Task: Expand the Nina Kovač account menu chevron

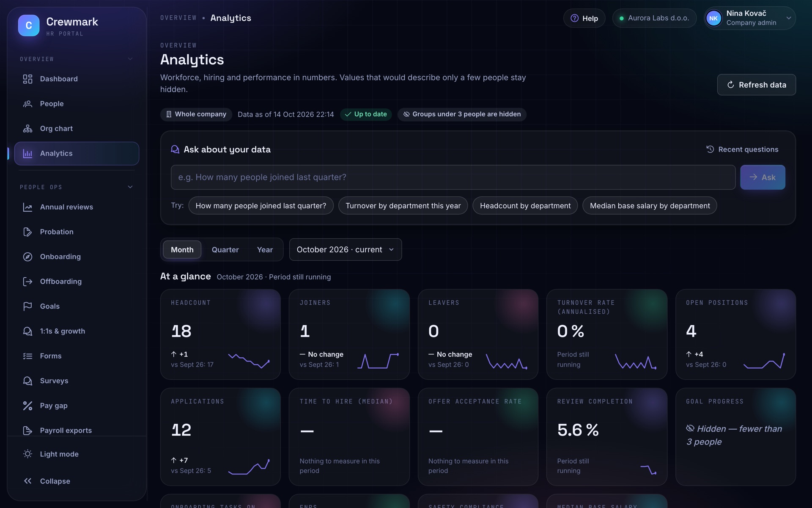Action: point(789,18)
